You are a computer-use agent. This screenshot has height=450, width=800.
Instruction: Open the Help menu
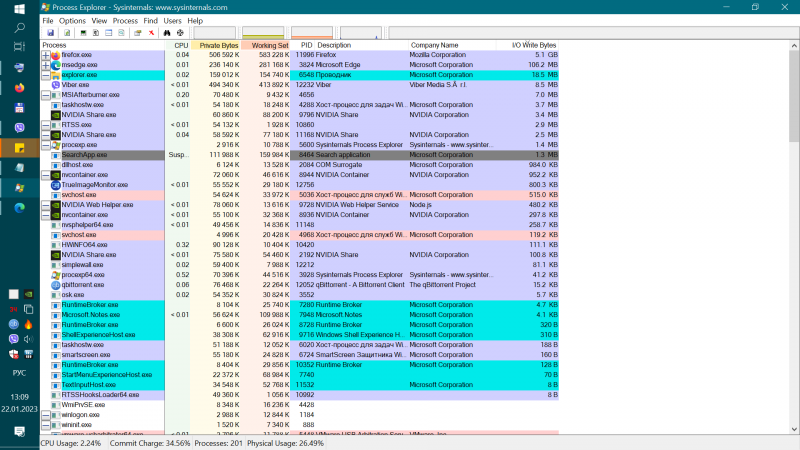coord(195,21)
